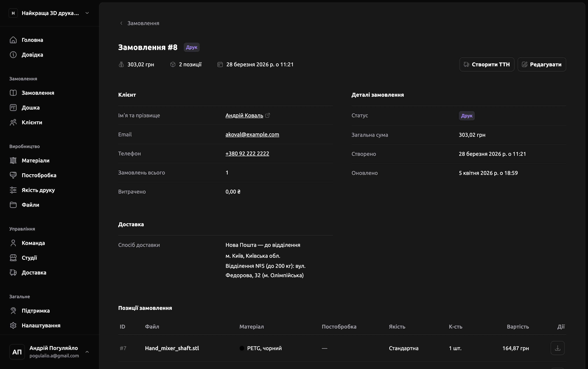This screenshot has width=588, height=369.
Task: Click the black PETG color swatch
Action: (242, 348)
